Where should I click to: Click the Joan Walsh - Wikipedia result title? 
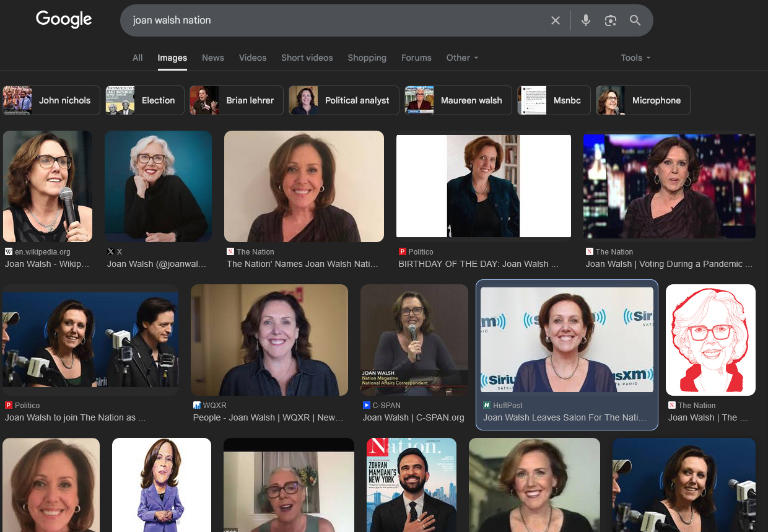click(x=47, y=264)
